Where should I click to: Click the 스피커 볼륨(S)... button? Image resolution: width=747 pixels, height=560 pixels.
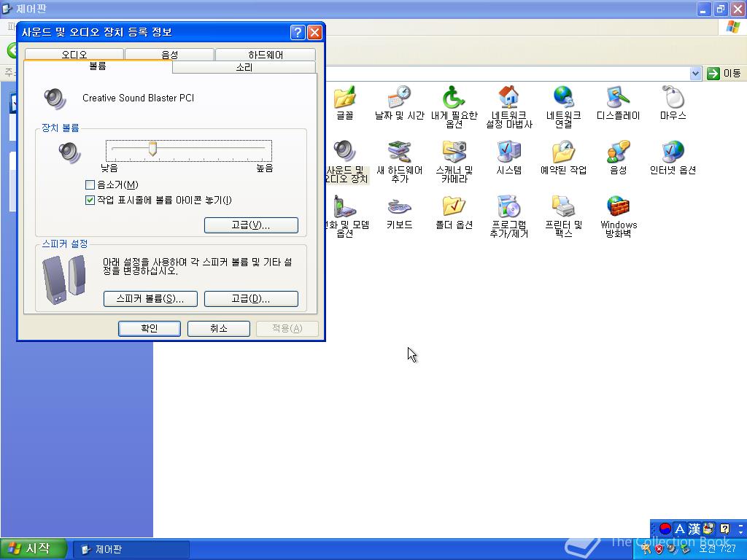150,298
